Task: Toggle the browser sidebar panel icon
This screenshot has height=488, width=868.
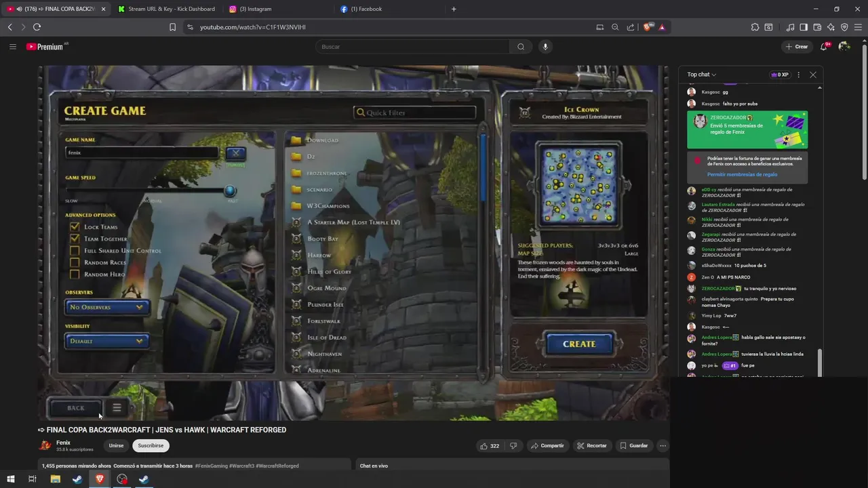Action: coord(804,27)
